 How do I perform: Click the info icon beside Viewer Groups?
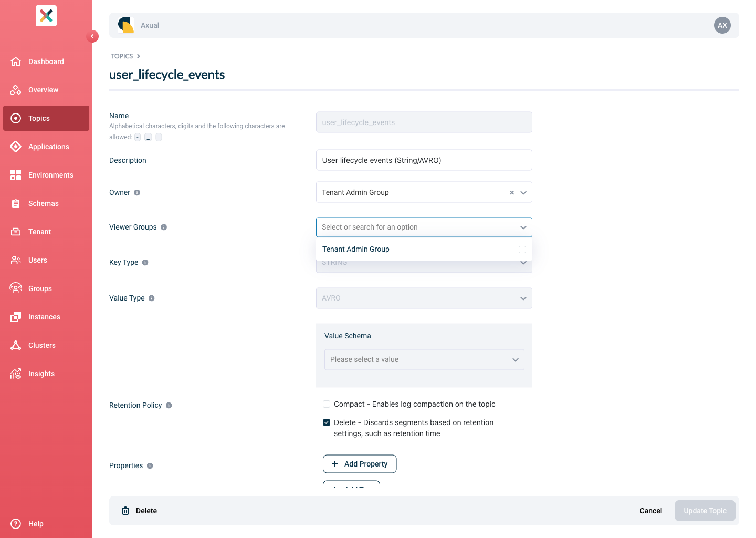coord(164,227)
